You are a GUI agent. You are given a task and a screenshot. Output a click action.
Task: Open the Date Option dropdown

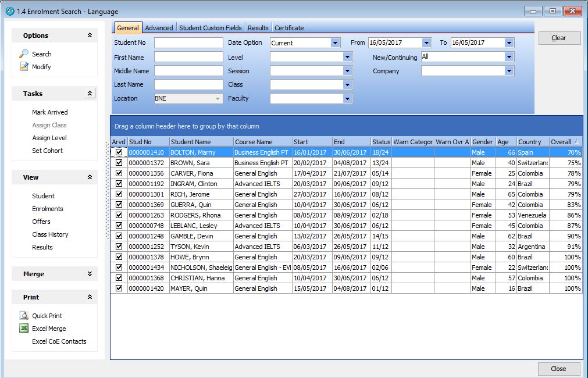(335, 43)
